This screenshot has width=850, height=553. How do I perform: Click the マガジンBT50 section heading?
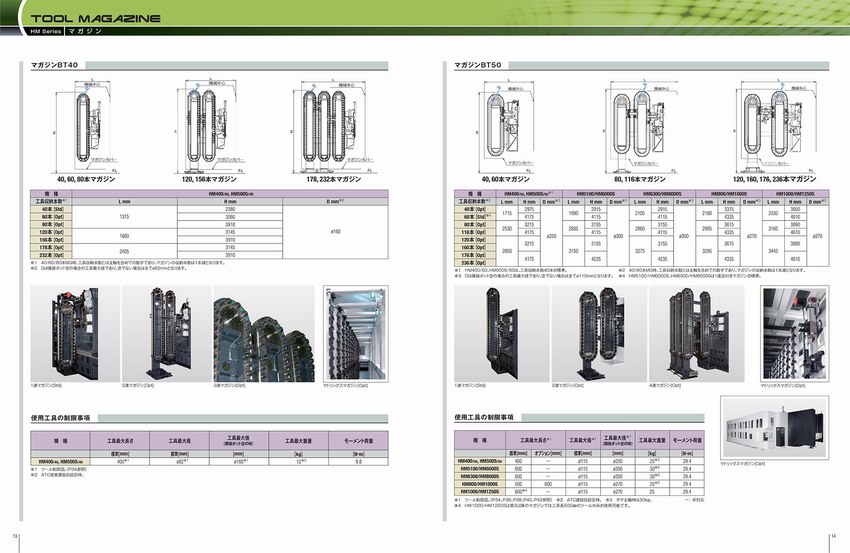click(x=476, y=64)
